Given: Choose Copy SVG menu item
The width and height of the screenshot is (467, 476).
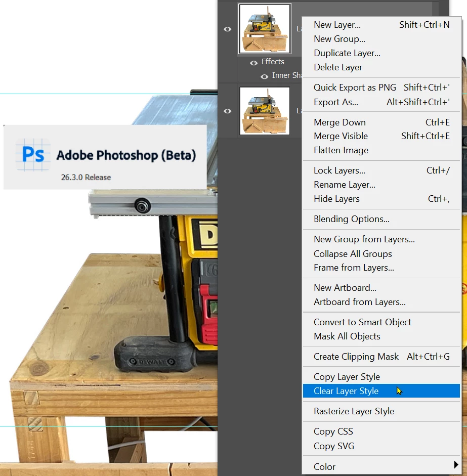Looking at the screenshot, I should click(381, 446).
